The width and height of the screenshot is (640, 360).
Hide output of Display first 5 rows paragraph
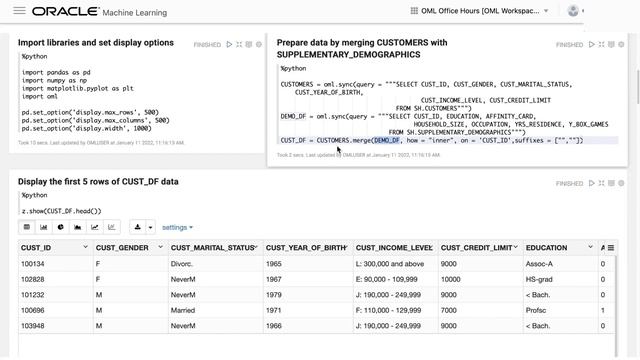tap(611, 183)
